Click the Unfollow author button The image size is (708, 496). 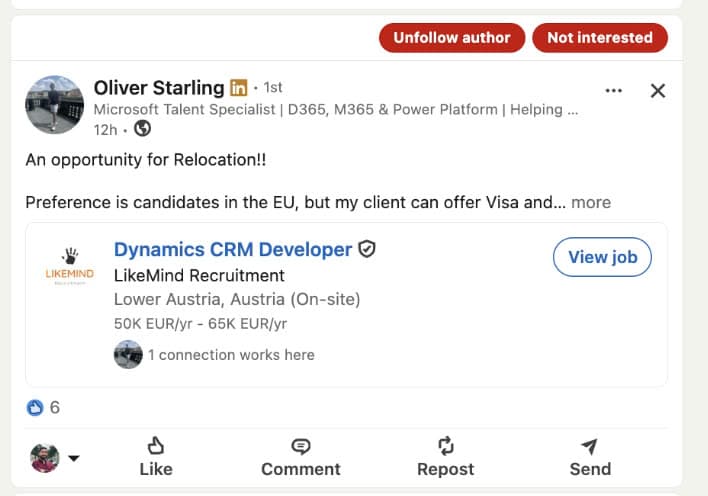[x=452, y=38]
